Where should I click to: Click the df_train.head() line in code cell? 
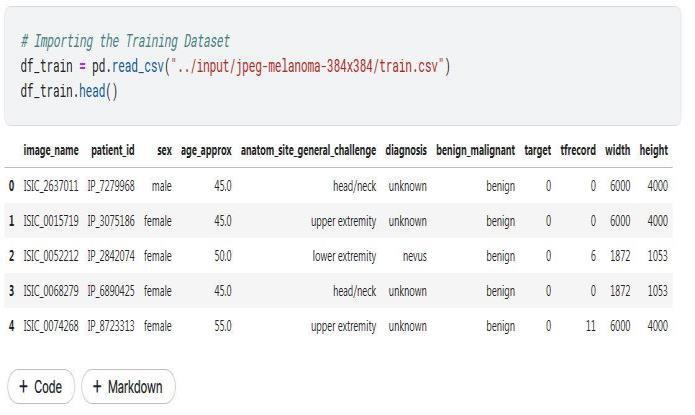click(x=69, y=91)
